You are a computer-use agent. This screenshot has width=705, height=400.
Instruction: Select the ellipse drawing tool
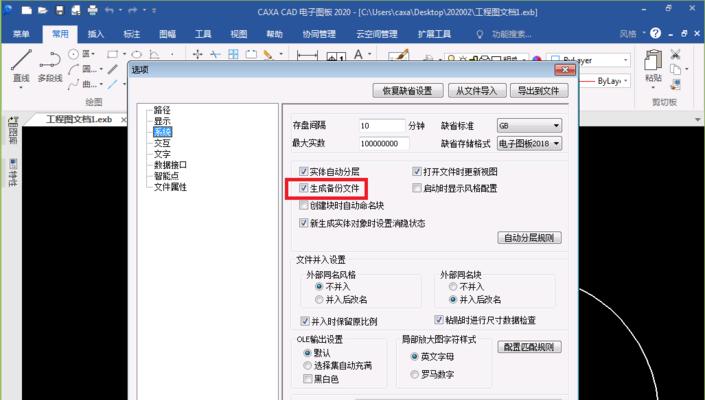137,54
